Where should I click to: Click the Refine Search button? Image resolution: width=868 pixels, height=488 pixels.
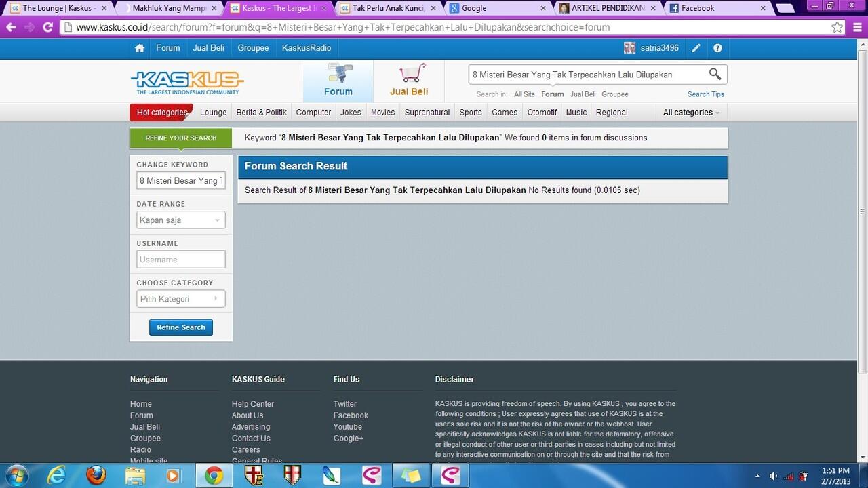pyautogui.click(x=181, y=327)
